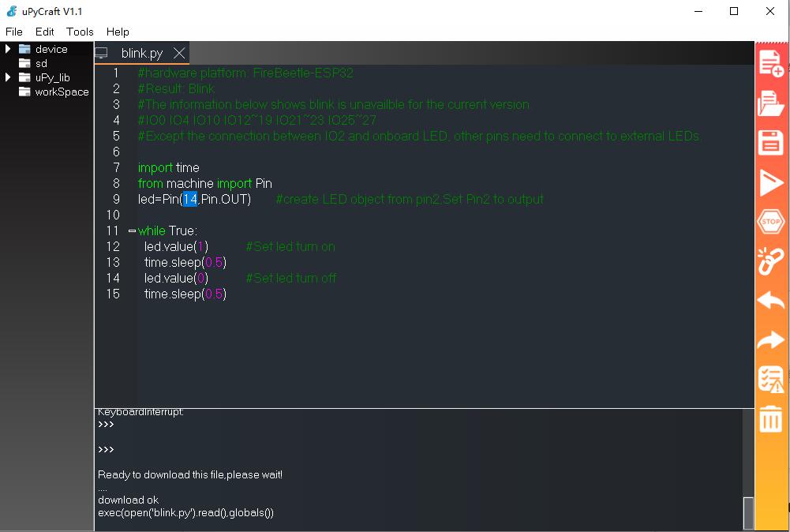Screen dimensions: 790x532
Task: Click the '#Set led turn on' comment
Action: (x=290, y=246)
